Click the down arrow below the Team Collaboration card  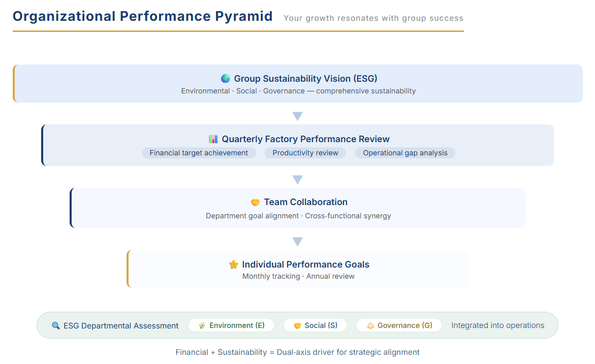pyautogui.click(x=298, y=242)
